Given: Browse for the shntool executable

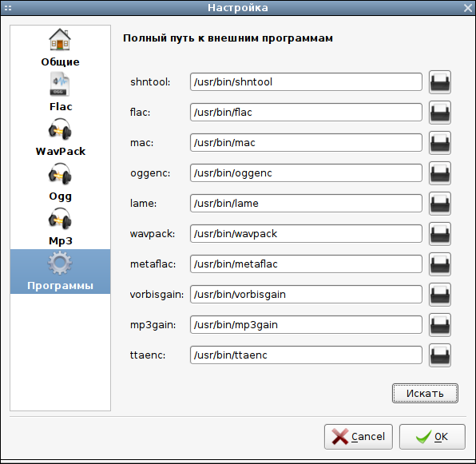Looking at the screenshot, I should 440,82.
